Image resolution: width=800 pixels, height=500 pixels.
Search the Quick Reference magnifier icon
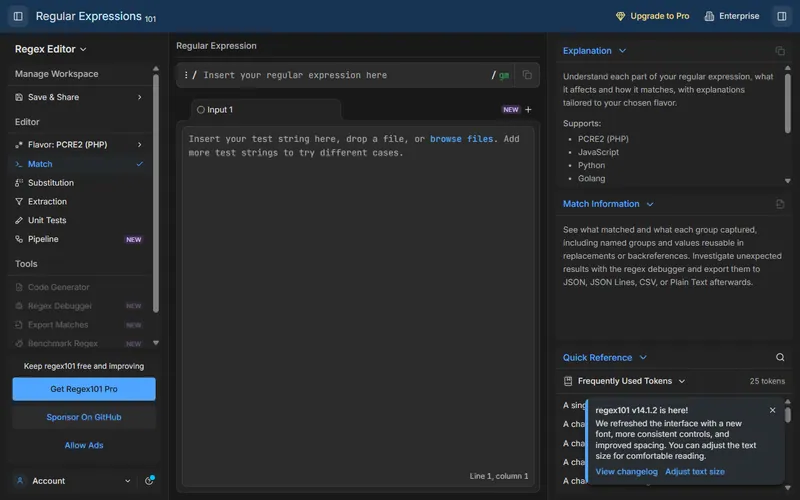780,357
